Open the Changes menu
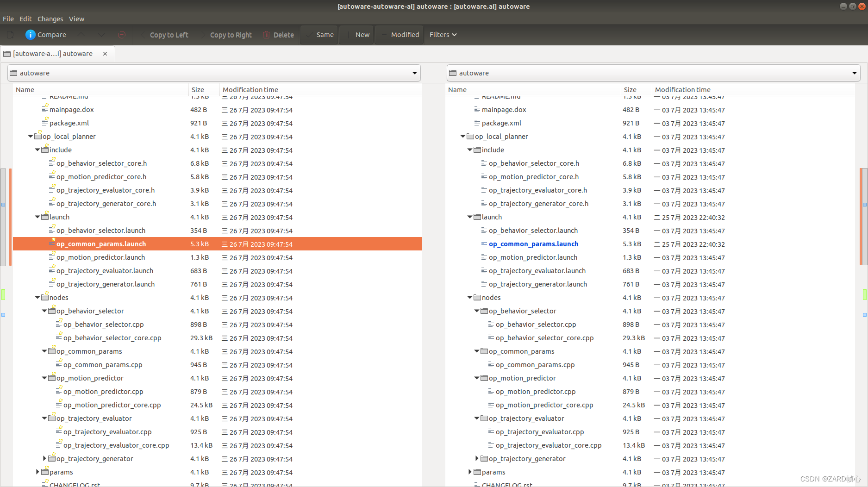 (x=50, y=19)
